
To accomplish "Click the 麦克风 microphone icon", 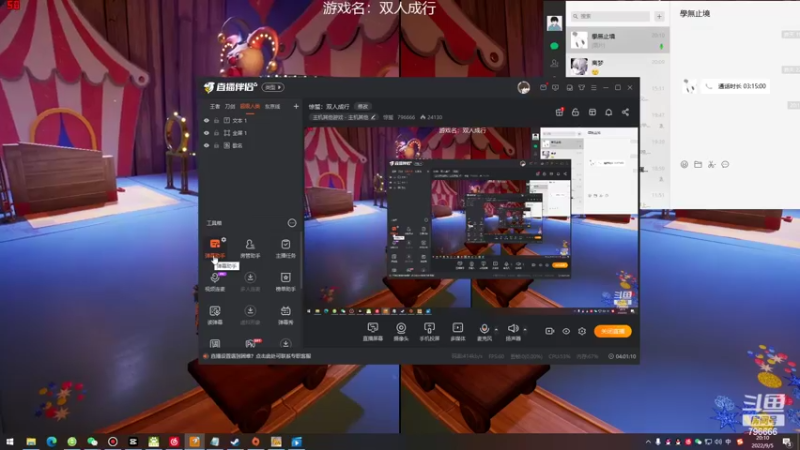I will pos(484,331).
